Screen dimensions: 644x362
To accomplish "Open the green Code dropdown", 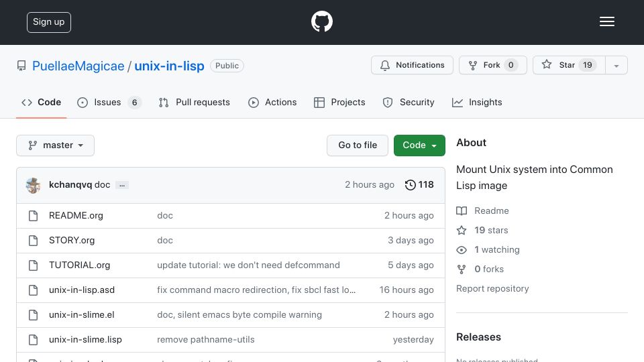I will tap(419, 145).
